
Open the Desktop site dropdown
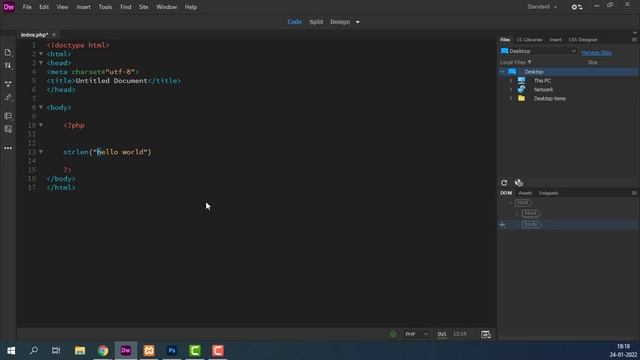pos(538,51)
